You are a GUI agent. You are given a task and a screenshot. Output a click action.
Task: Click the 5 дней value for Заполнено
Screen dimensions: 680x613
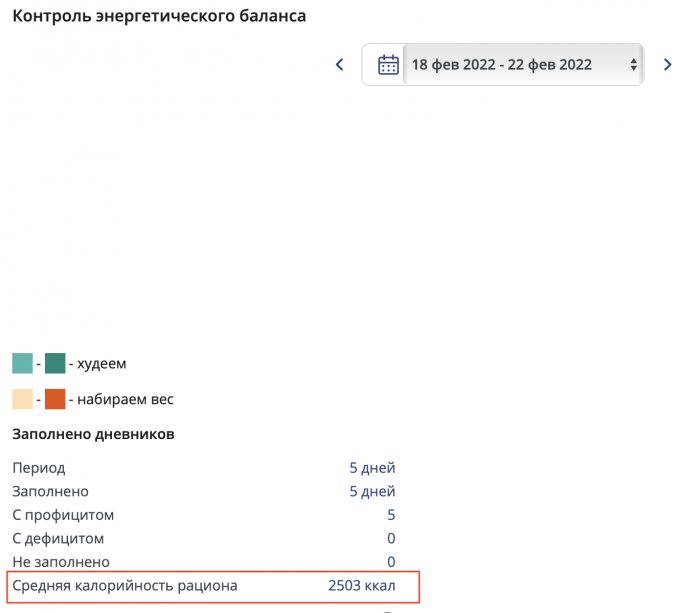371,491
